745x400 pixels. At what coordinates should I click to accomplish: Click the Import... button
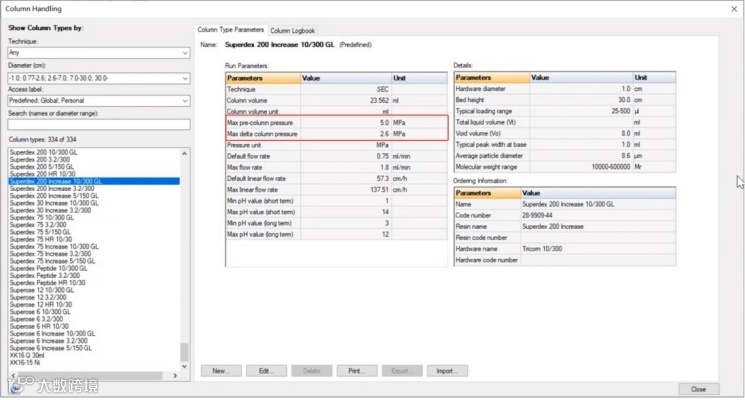(x=447, y=371)
